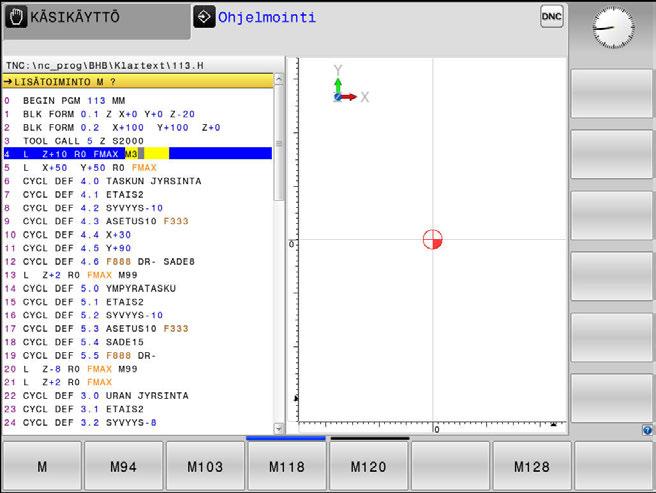Screen dimensions: 656x493
Task: Click the Ohjelmointi programming mode icon
Action: (204, 17)
